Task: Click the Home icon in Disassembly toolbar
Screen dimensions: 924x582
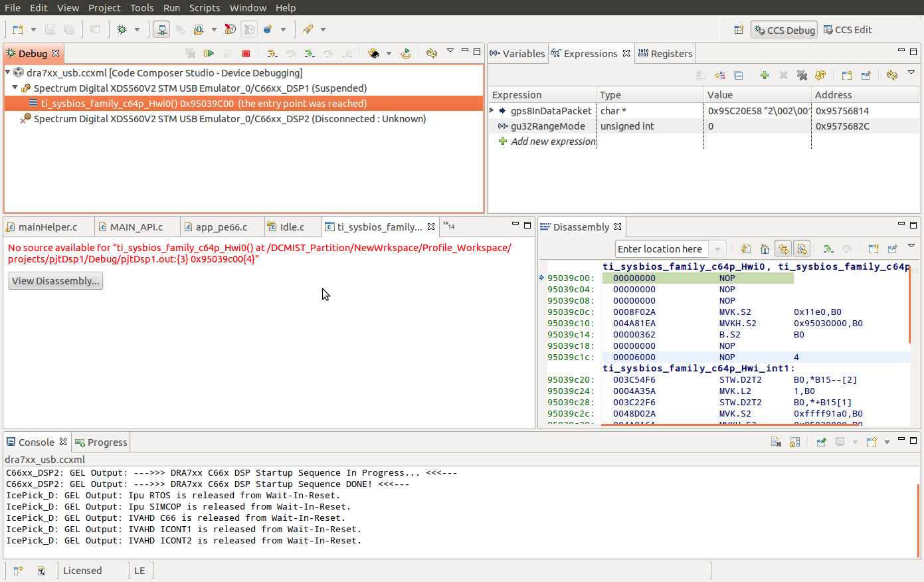Action: click(765, 248)
